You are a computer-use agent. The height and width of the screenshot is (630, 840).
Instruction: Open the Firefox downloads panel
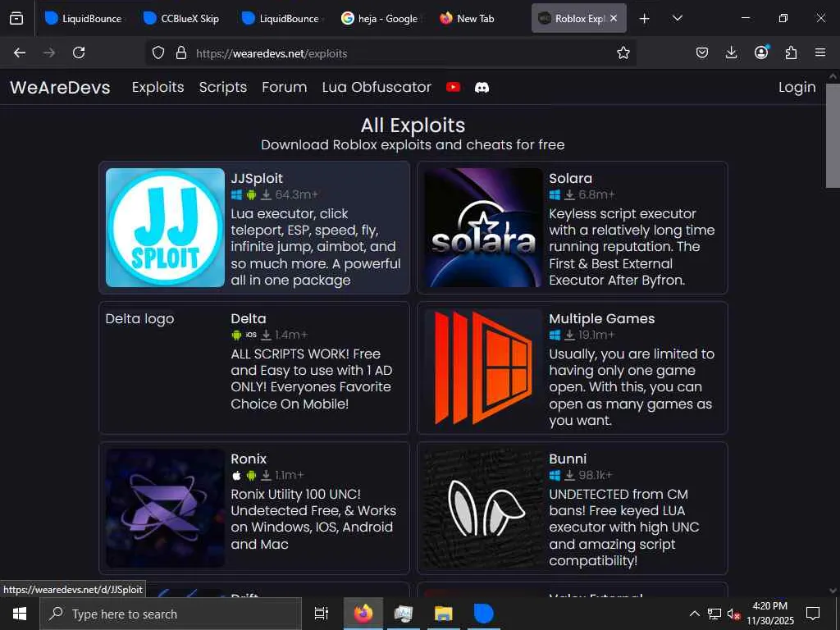click(731, 52)
